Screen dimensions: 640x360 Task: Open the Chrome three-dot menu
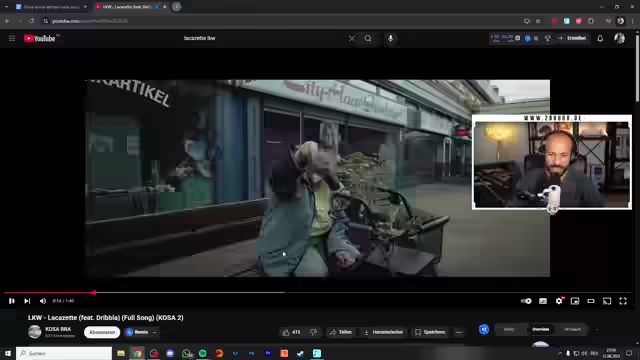[x=633, y=21]
